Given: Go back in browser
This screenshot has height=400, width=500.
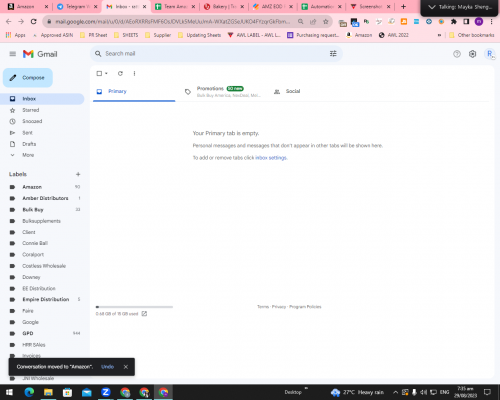Looking at the screenshot, I should (x=9, y=22).
